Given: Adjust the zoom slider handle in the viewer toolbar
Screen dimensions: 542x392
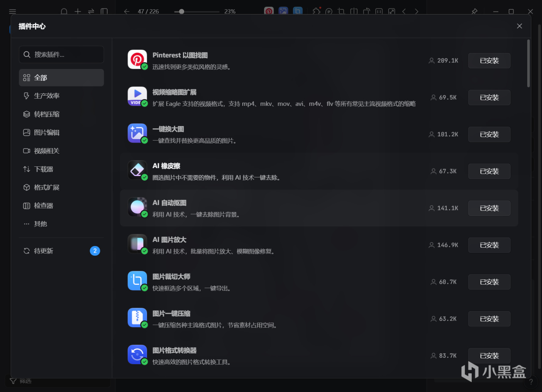Looking at the screenshot, I should pos(182,11).
